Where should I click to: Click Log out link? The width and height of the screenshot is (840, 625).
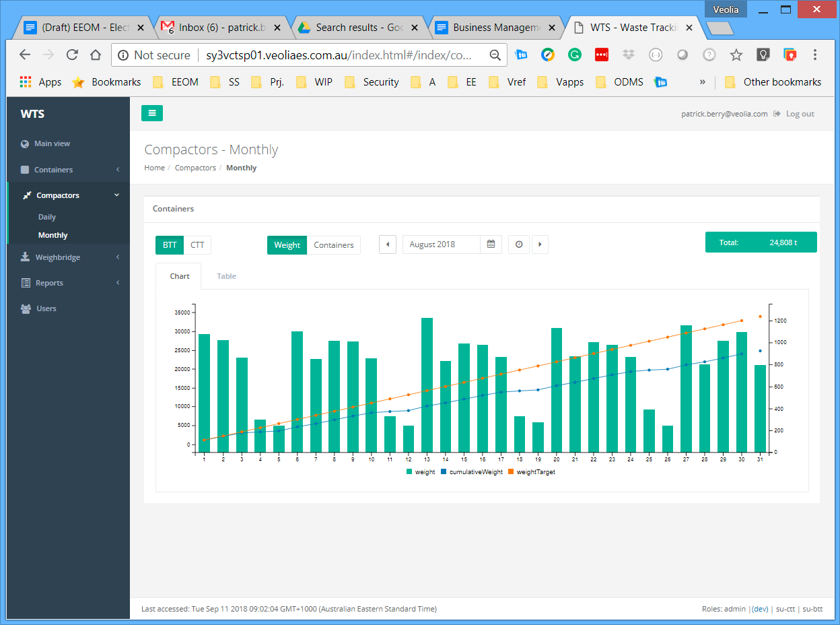point(794,114)
